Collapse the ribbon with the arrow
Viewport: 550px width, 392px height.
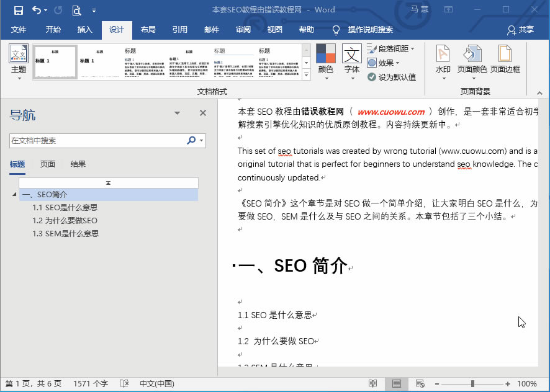click(539, 93)
